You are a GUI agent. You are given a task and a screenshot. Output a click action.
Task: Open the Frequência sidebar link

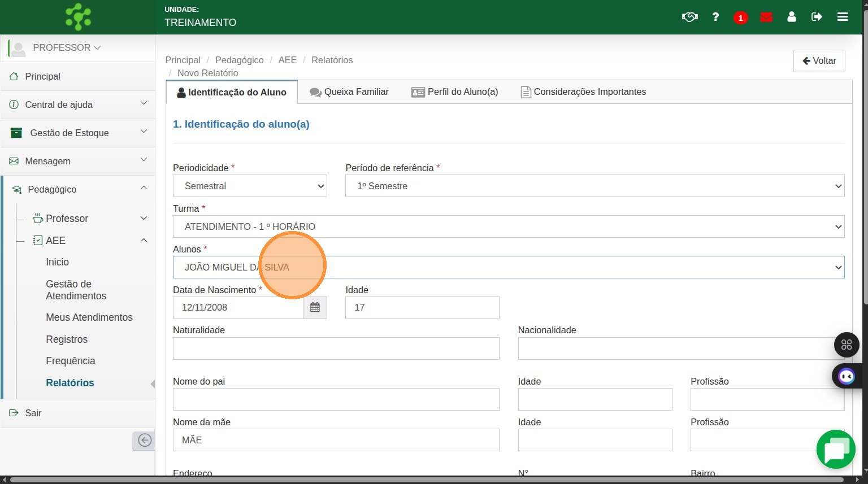71,361
